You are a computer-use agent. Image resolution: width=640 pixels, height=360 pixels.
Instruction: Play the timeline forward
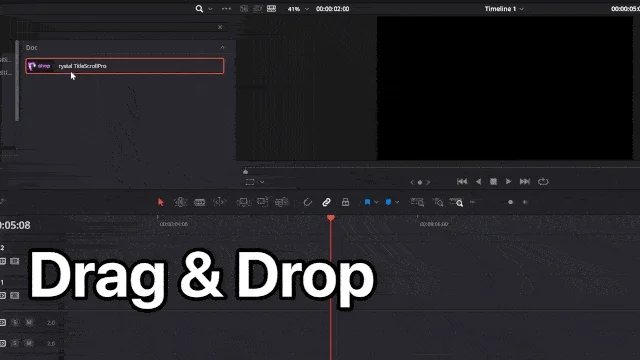click(x=508, y=182)
